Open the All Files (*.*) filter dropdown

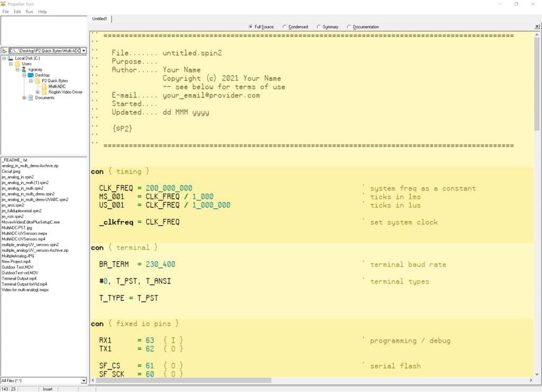[x=84, y=380]
